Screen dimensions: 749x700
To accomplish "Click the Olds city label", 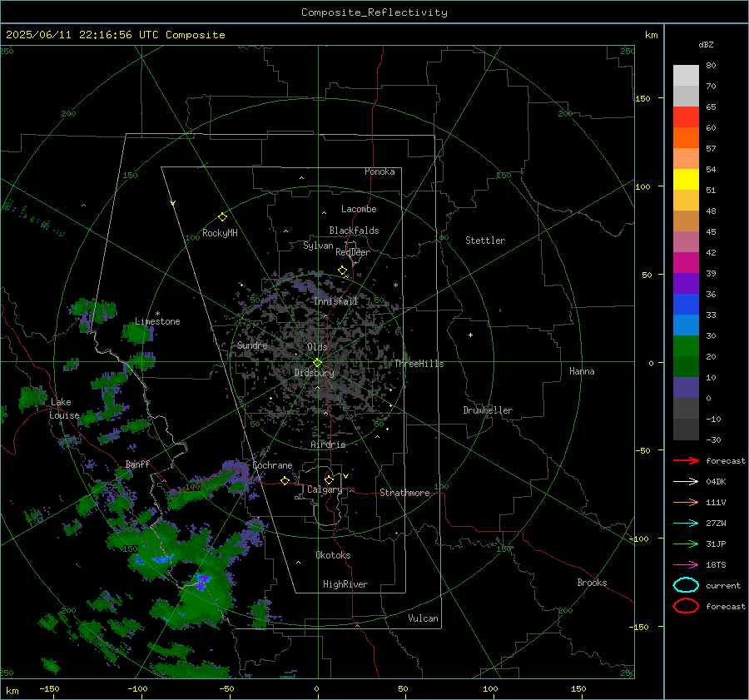I will click(x=317, y=347).
